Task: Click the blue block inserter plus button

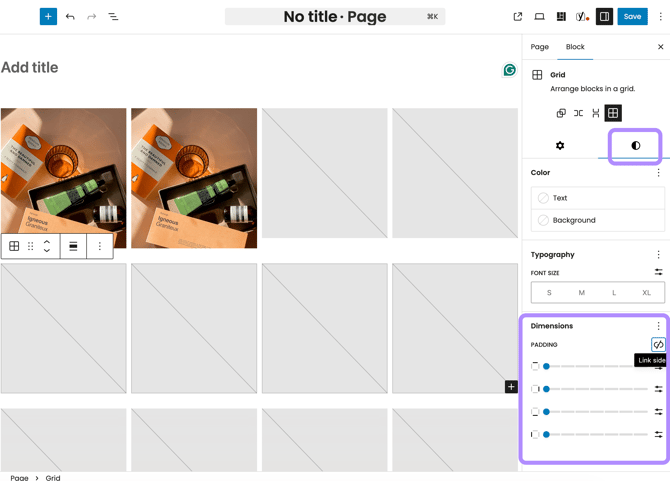Action: pos(48,17)
